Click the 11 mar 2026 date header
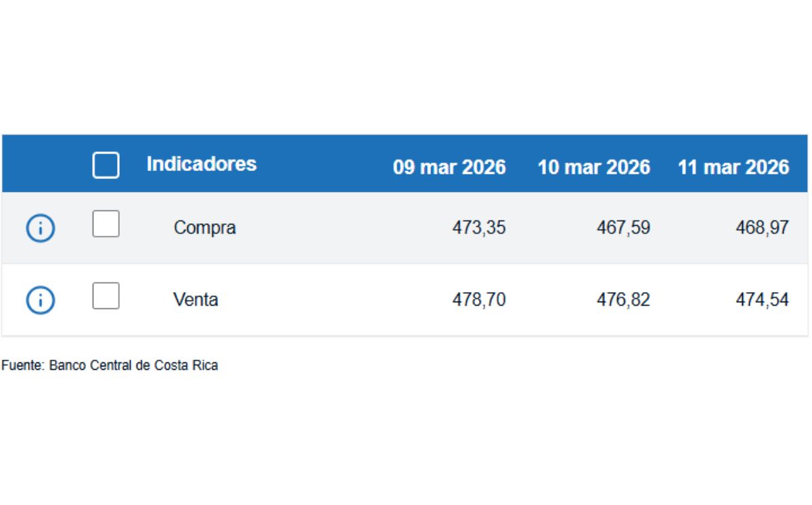 pyautogui.click(x=735, y=167)
